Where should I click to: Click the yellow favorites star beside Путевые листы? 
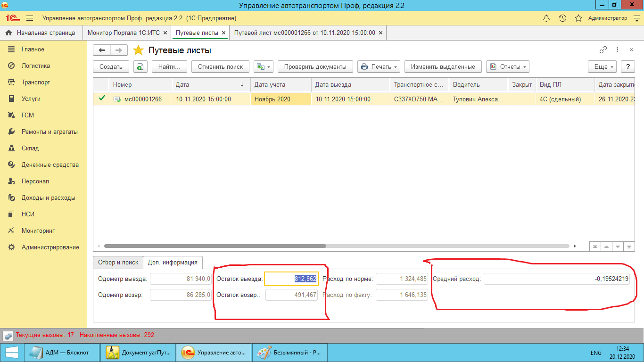[138, 50]
